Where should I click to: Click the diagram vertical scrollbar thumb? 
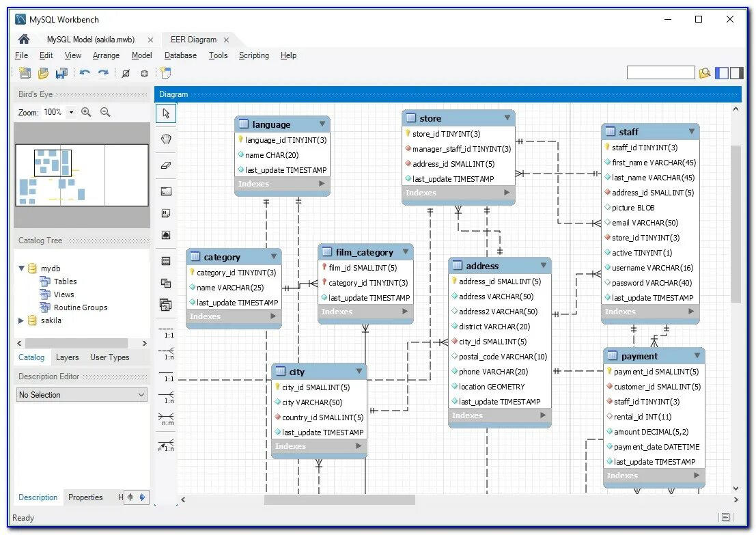pyautogui.click(x=736, y=223)
